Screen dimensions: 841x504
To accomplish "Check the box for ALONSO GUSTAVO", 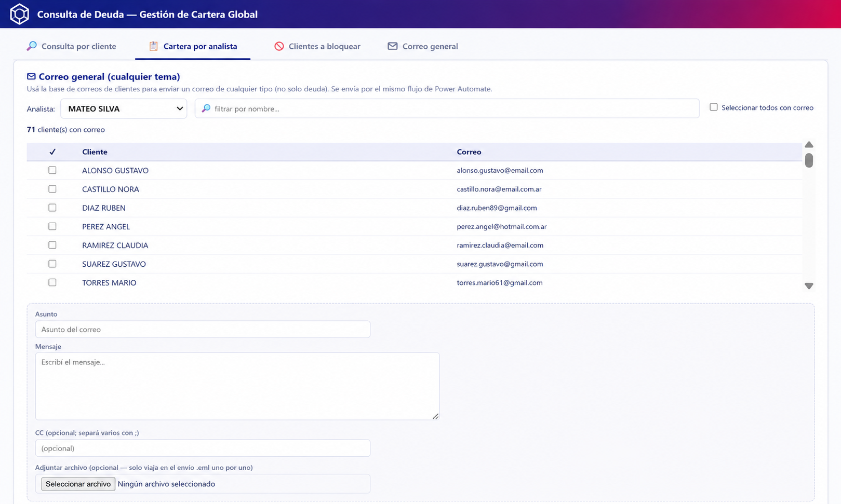I will [x=52, y=170].
